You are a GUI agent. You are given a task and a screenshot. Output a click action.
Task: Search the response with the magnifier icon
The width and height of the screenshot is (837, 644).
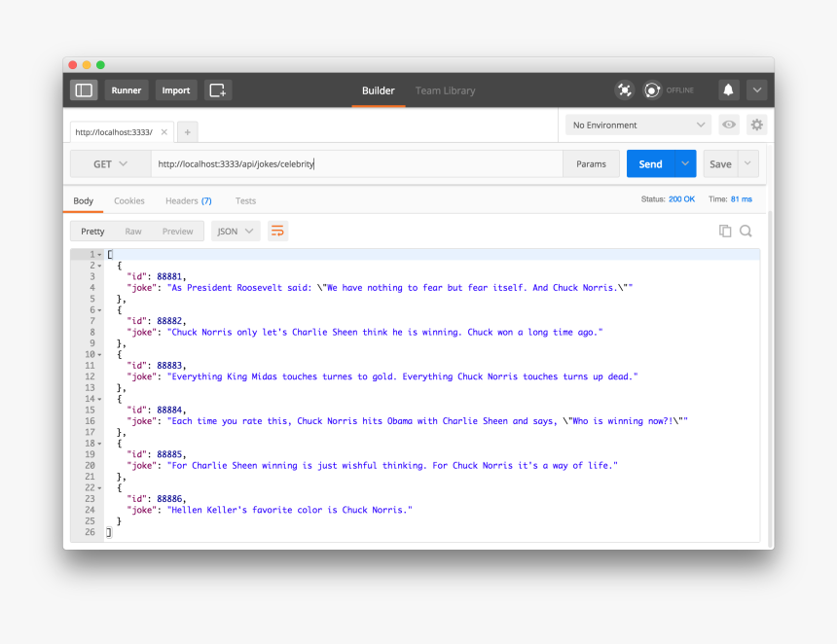[x=746, y=231]
